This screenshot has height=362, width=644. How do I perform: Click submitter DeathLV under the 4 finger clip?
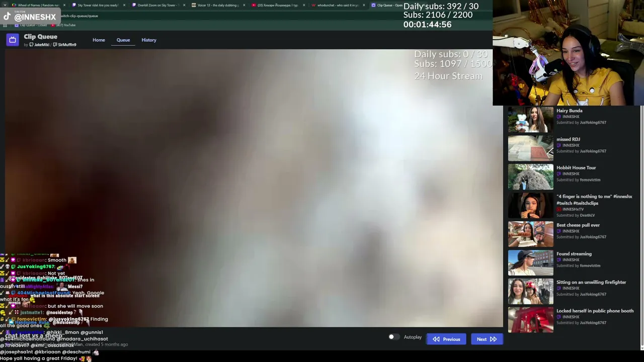[587, 215]
